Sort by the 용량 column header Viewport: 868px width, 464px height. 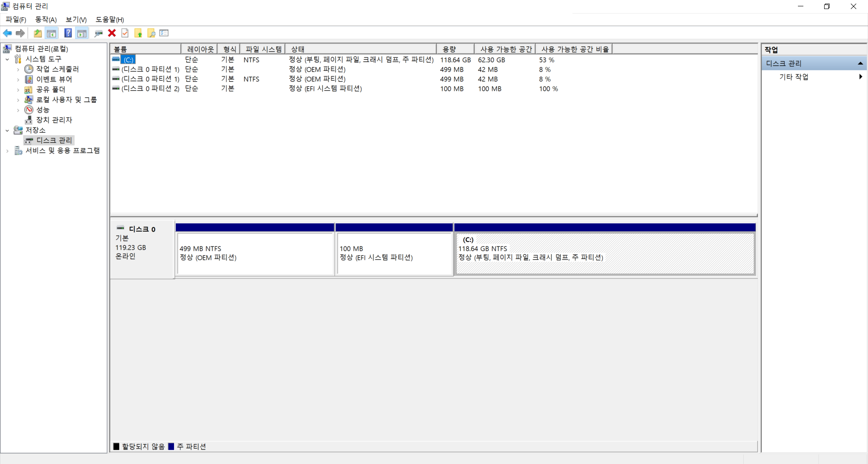click(455, 49)
